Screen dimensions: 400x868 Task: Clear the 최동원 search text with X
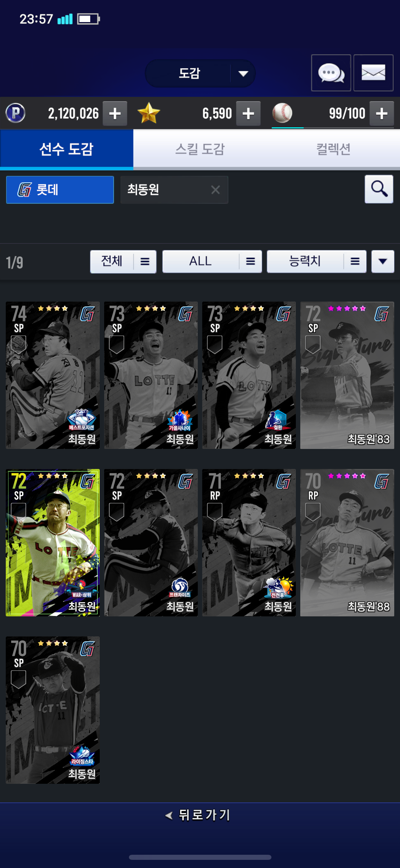pyautogui.click(x=215, y=189)
